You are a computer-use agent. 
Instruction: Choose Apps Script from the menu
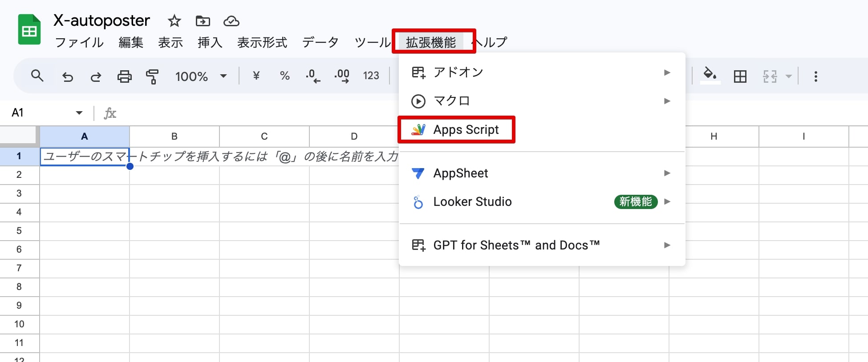pyautogui.click(x=542, y=129)
